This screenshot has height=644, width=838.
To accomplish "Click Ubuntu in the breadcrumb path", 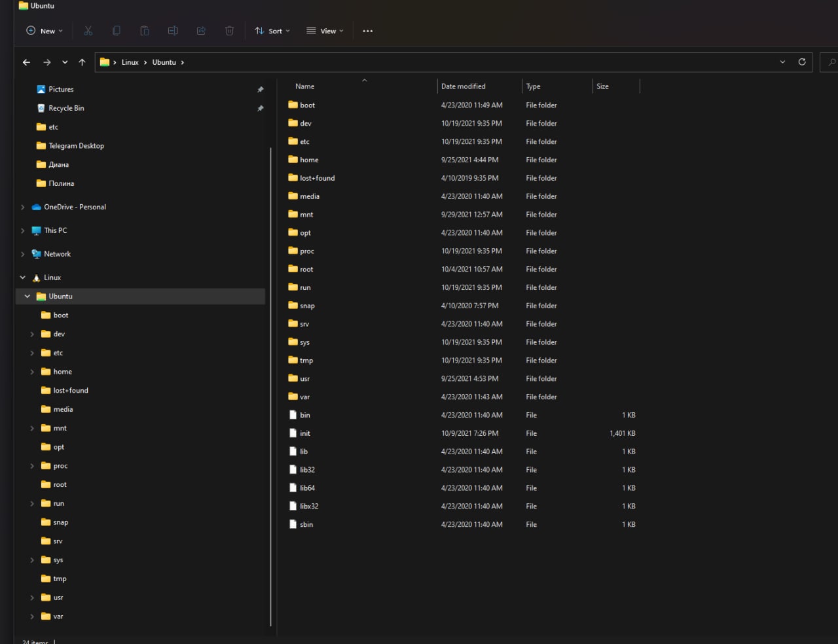I will pyautogui.click(x=164, y=62).
